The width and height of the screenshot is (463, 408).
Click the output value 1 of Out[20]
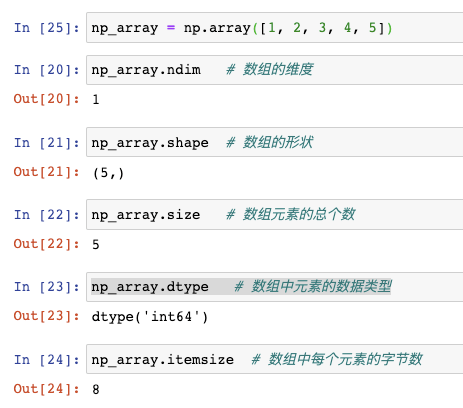(x=96, y=99)
